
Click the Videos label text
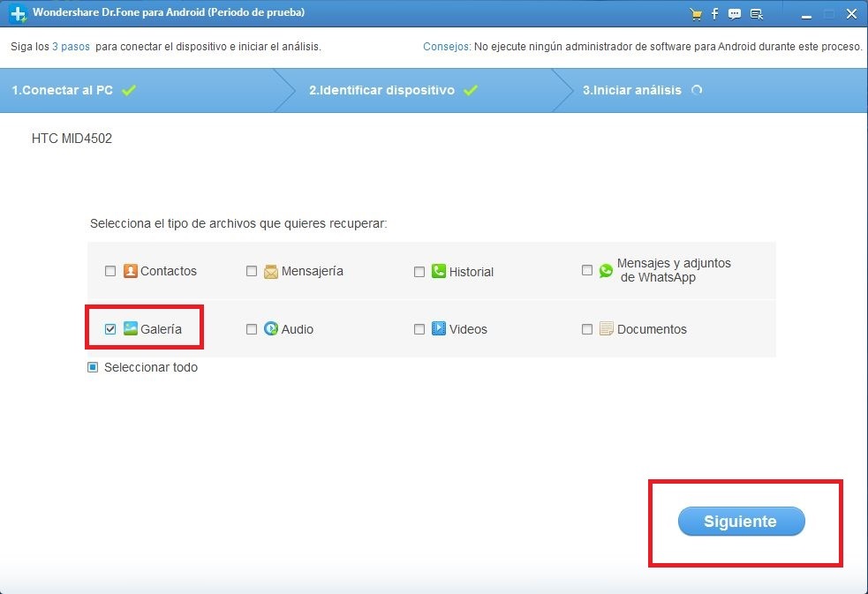point(468,329)
